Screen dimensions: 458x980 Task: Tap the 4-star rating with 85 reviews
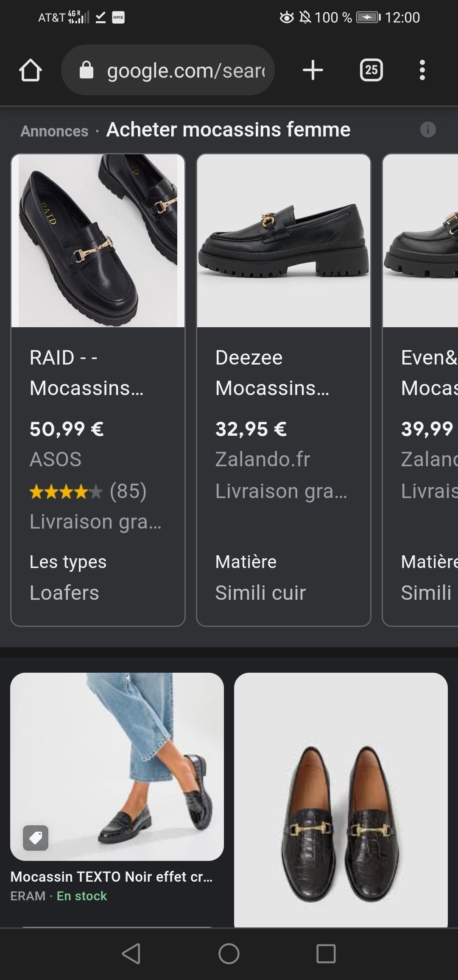pyautogui.click(x=88, y=492)
